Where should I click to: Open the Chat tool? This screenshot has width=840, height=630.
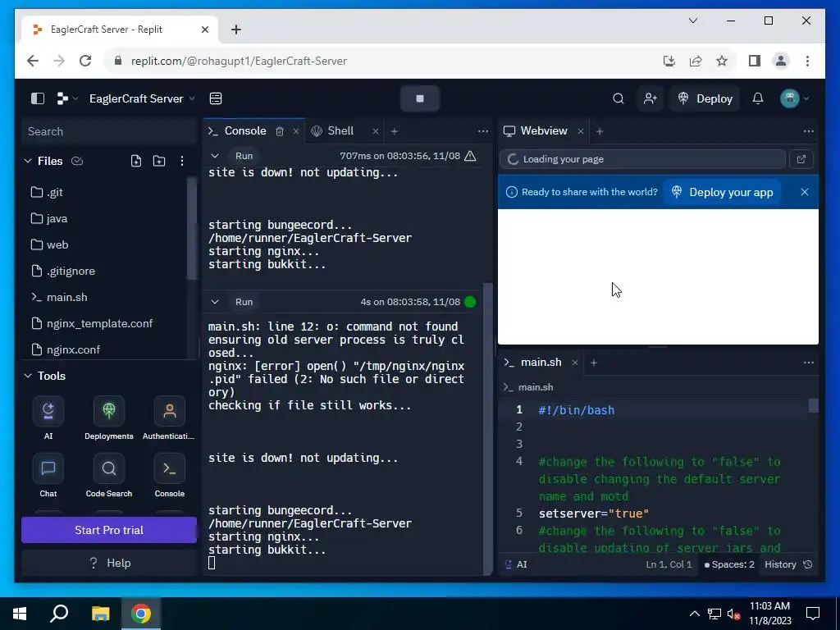[48, 476]
